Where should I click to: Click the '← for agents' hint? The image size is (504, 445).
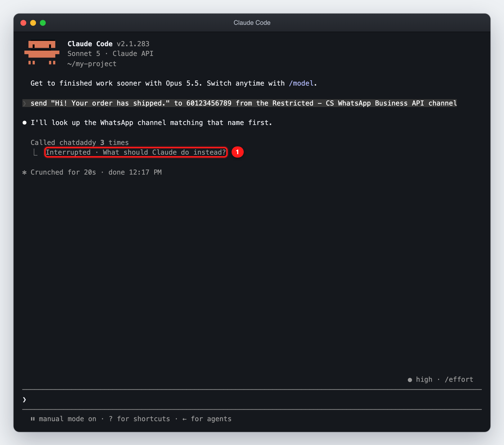click(207, 419)
